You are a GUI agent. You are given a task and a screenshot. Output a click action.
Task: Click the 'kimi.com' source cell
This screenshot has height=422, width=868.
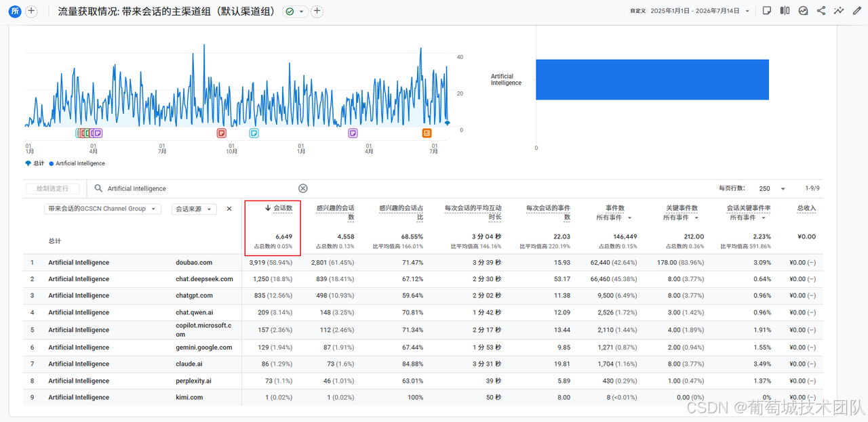tap(189, 398)
